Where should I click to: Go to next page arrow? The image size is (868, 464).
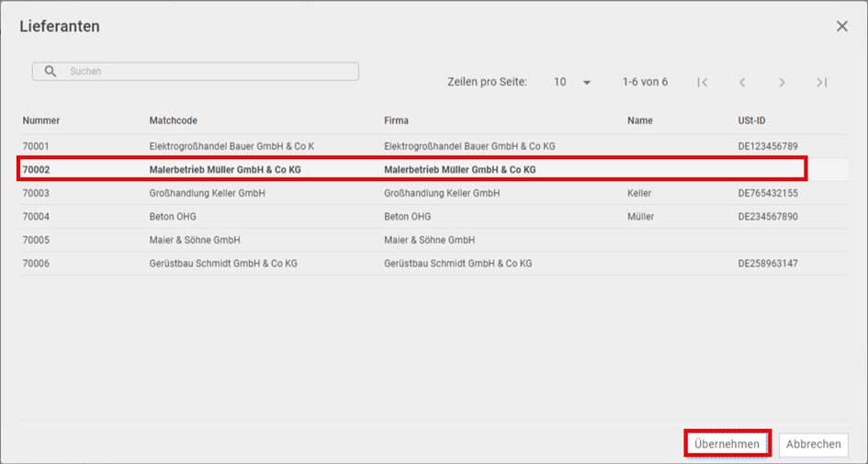point(783,83)
